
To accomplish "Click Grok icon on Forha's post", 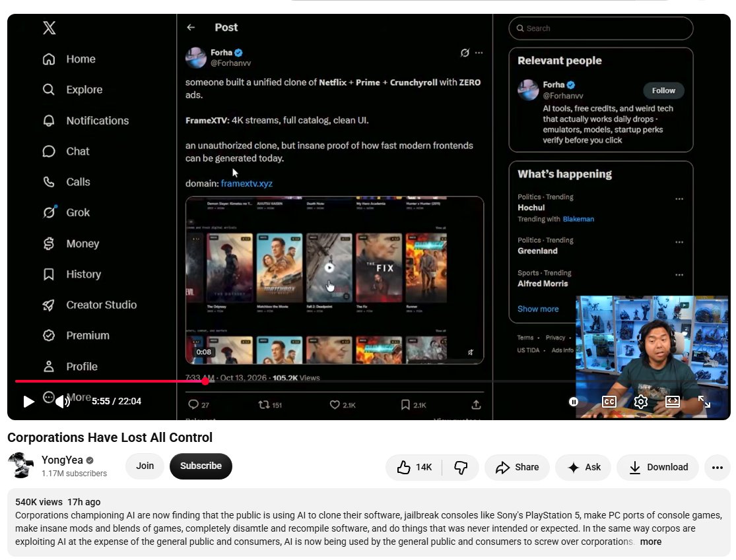I will (x=465, y=53).
